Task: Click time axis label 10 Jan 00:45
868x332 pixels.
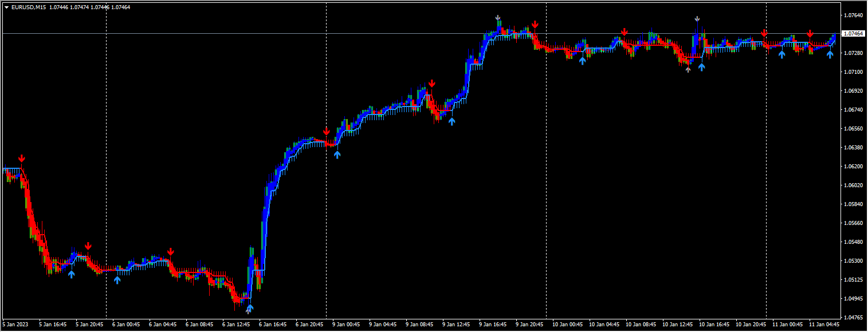Action: (567, 325)
